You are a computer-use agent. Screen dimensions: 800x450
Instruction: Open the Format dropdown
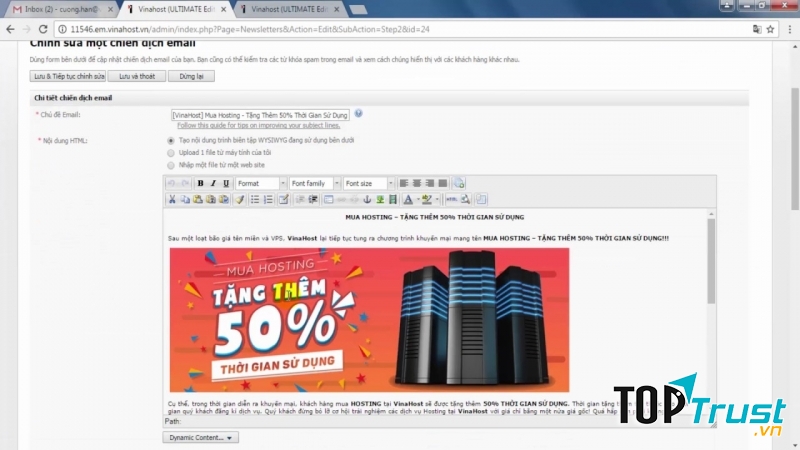pos(261,183)
